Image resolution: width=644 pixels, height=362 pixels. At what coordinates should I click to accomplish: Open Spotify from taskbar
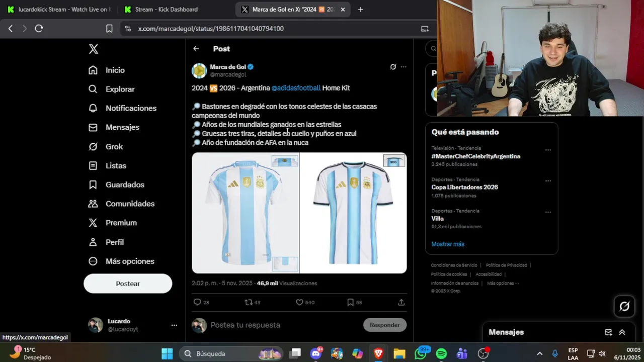pos(441,353)
